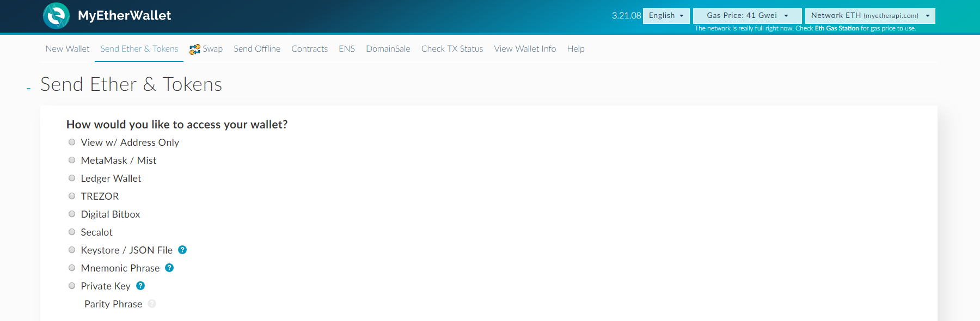Open the Help tab
The height and width of the screenshot is (321, 980).
tap(575, 49)
